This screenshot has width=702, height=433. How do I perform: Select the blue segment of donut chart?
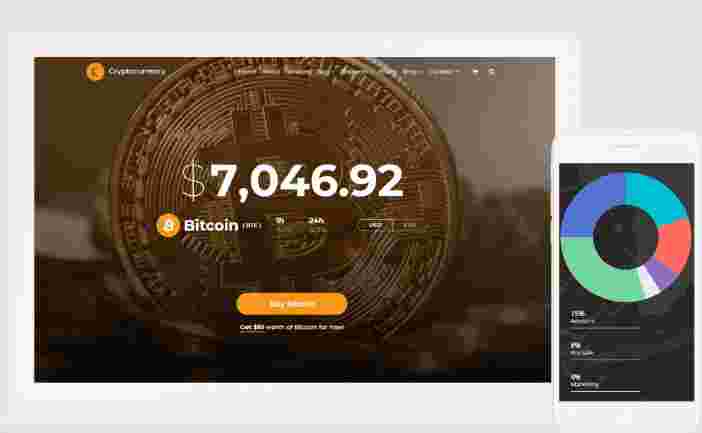(590, 201)
